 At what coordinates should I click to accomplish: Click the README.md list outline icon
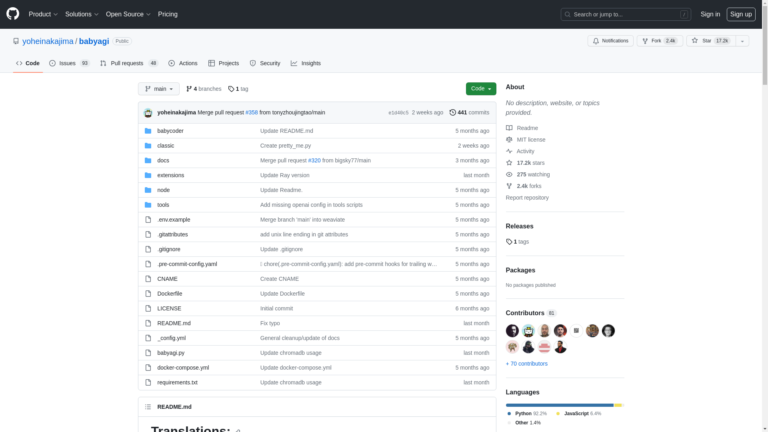pos(148,407)
